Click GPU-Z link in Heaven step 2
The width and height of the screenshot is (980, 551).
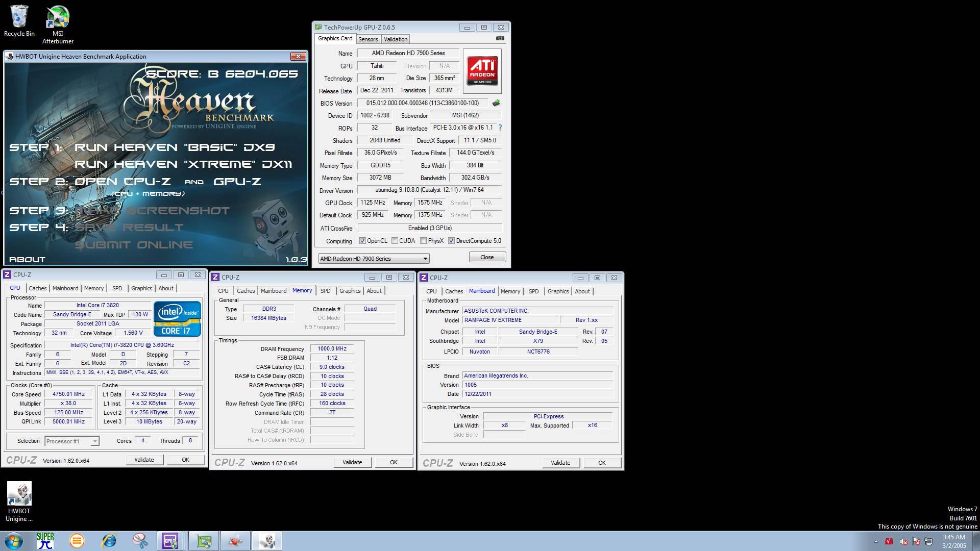237,182
